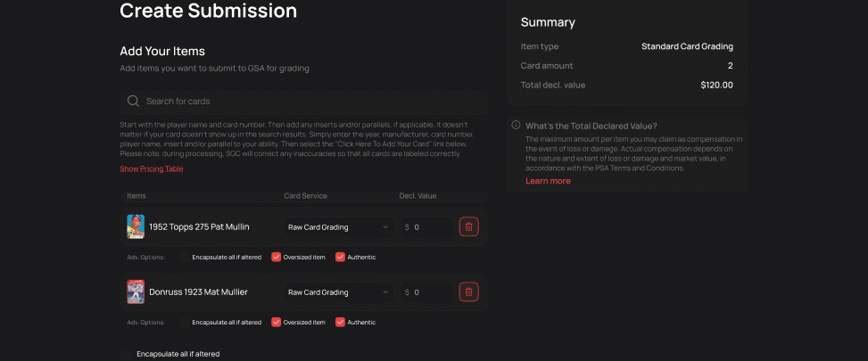The height and width of the screenshot is (361, 868).
Task: Expand Raw Card Grading dropdown for Pat Mullin
Action: [338, 227]
